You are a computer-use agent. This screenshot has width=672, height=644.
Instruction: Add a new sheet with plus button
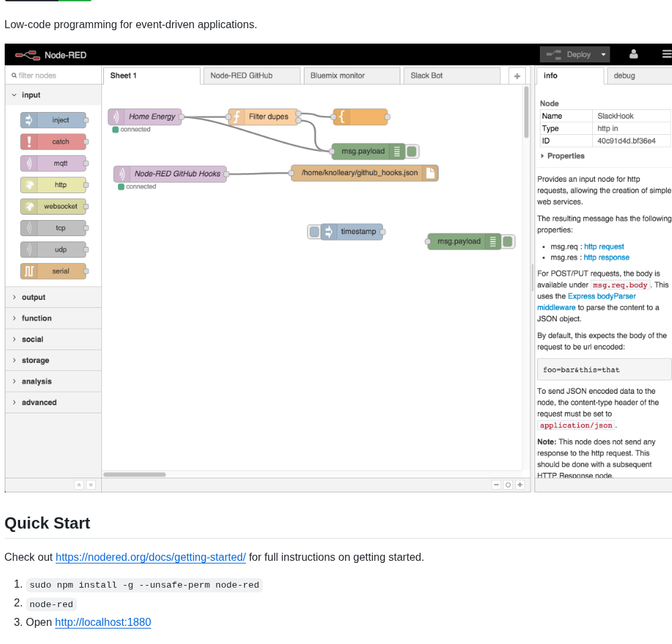(x=517, y=76)
